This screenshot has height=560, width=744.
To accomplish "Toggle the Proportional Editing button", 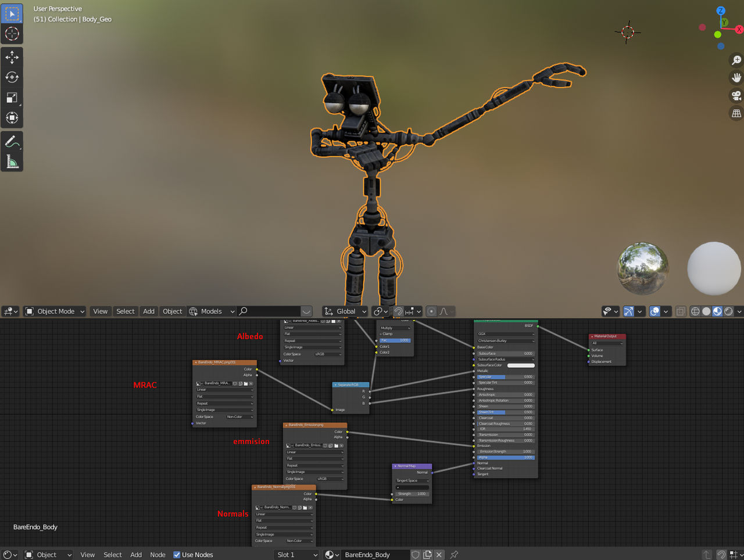I will click(x=431, y=311).
